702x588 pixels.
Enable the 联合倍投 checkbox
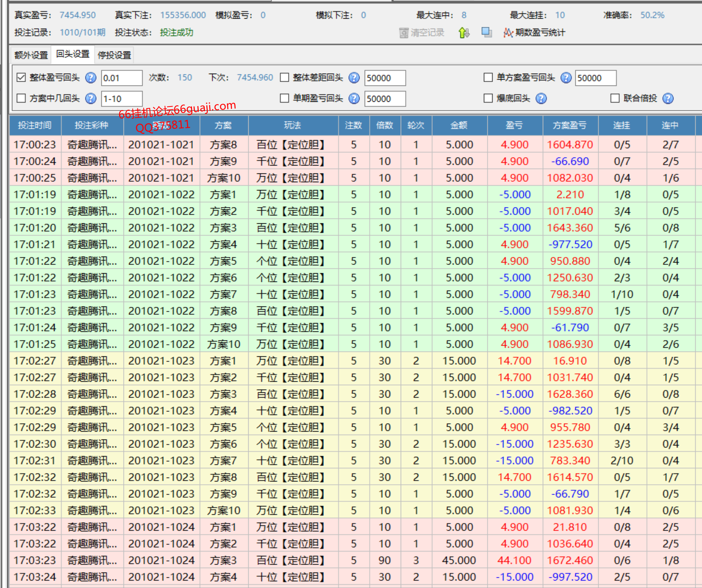pyautogui.click(x=615, y=98)
